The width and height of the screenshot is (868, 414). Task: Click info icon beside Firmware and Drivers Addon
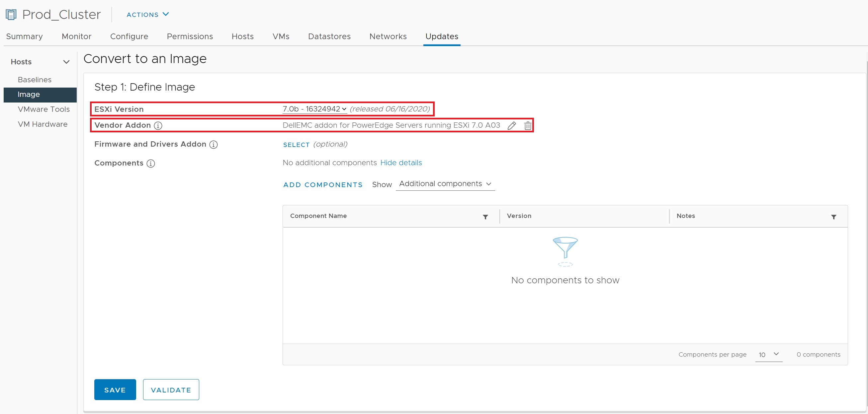point(213,144)
